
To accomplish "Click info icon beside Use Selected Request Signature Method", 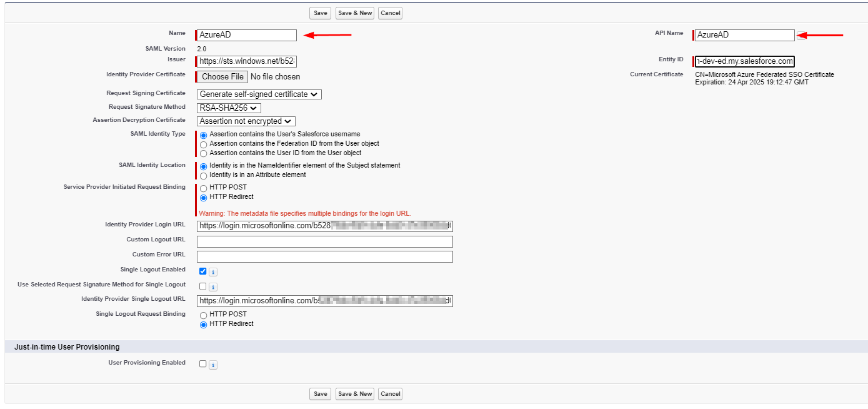I will point(213,287).
